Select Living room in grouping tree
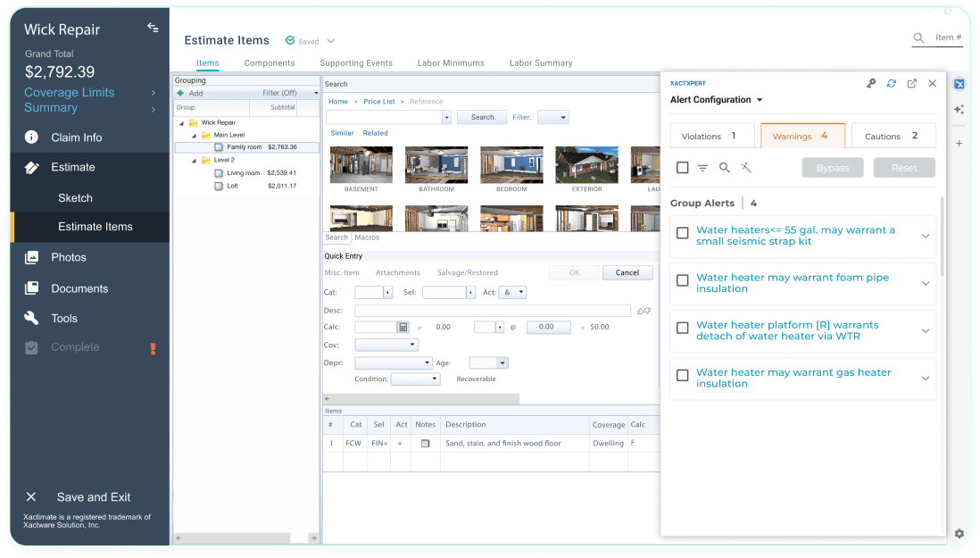The height and width of the screenshot is (558, 980). point(243,173)
